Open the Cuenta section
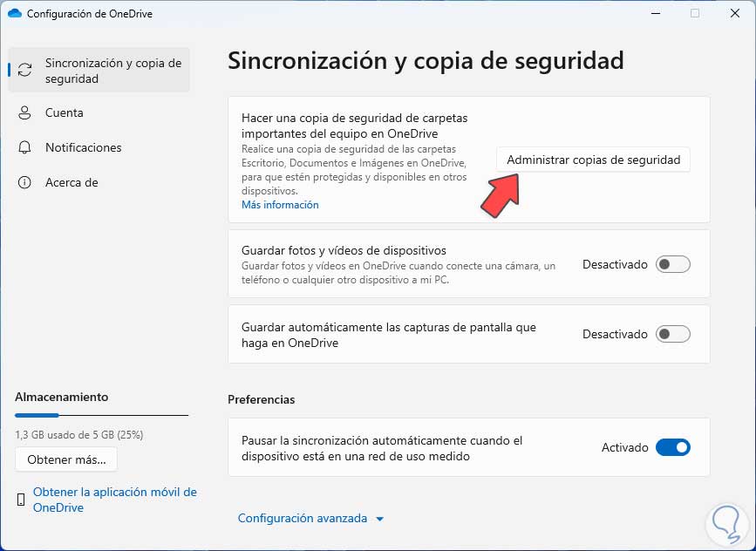 click(99, 112)
